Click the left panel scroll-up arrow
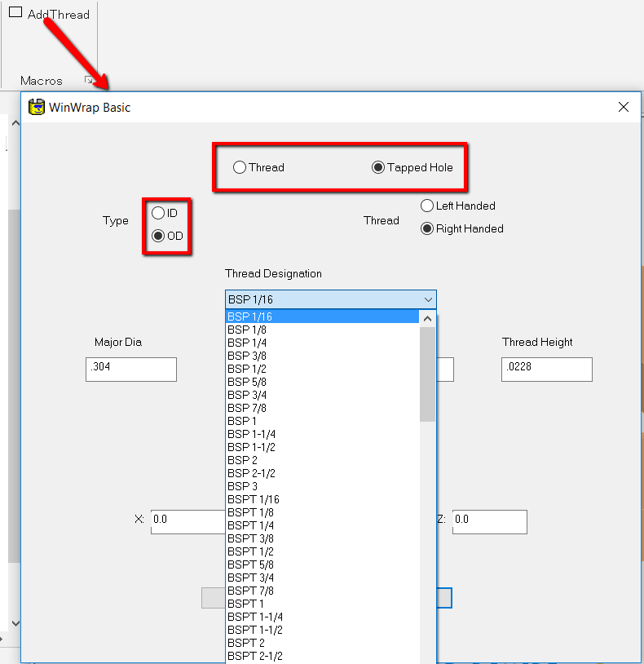Screen dimensions: 644x664 point(15,123)
